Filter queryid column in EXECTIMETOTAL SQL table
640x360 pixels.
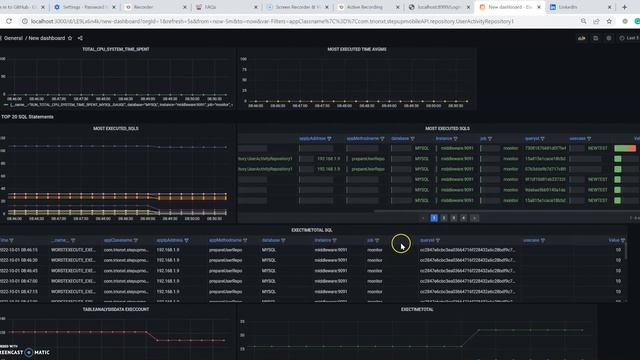coord(438,240)
